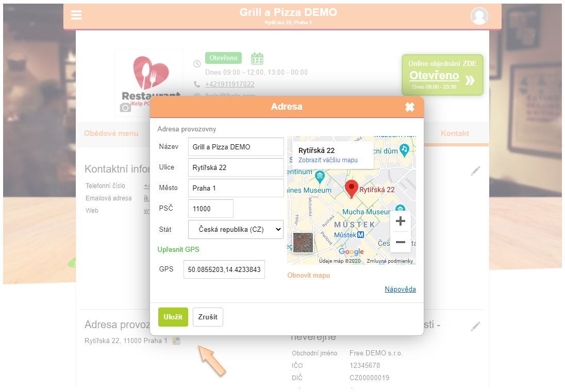The width and height of the screenshot is (565, 392).
Task: Click into the GPS coordinates field
Action: click(x=224, y=269)
